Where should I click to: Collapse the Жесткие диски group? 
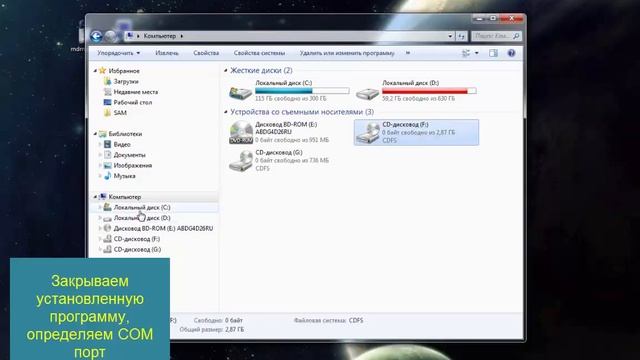tap(226, 71)
